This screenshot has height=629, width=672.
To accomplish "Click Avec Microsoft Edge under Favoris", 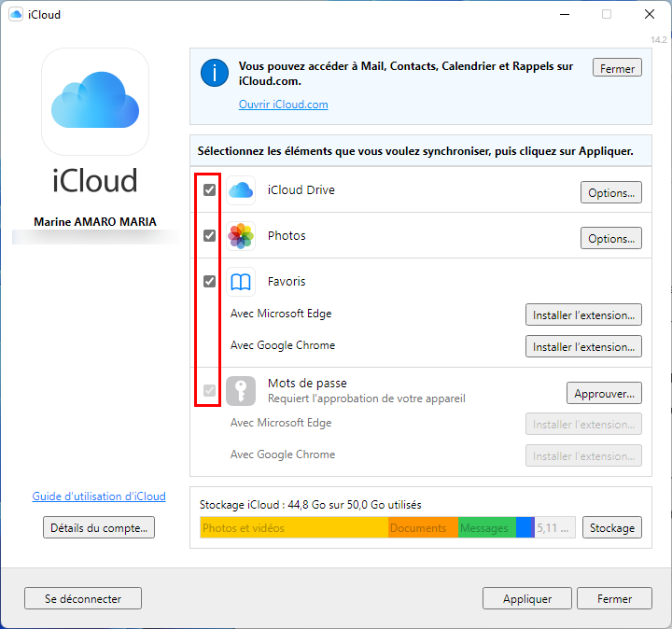I will tap(281, 314).
